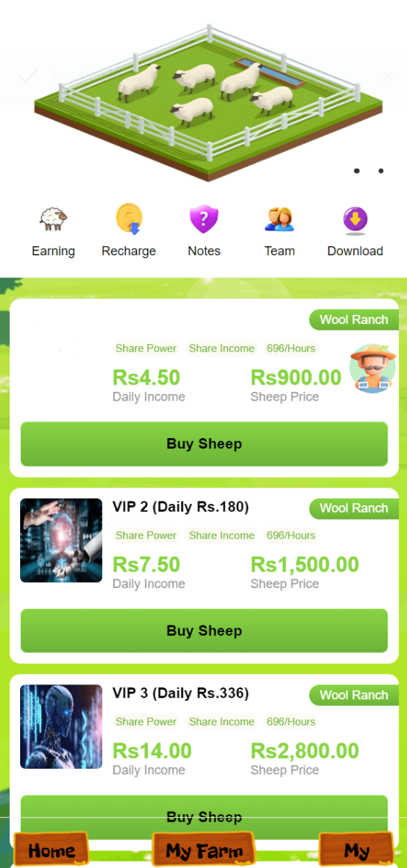407x868 pixels.
Task: Open the Notes shield icon
Action: coord(204,219)
